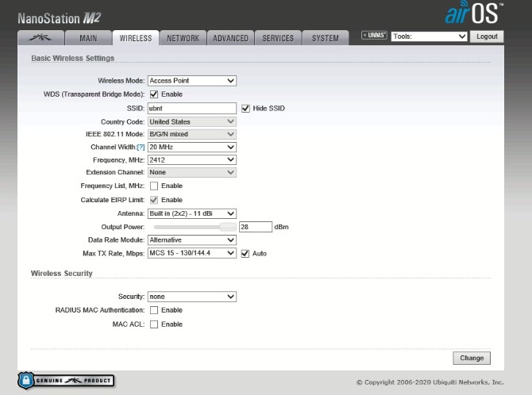The image size is (532, 395).
Task: Toggle WDS Transparent Bridge Mode checkbox
Action: coord(154,94)
